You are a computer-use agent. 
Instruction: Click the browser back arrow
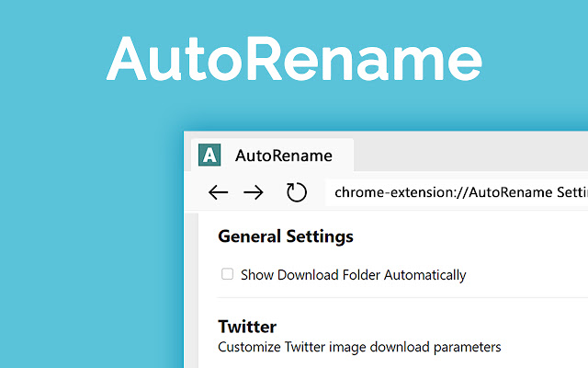218,192
